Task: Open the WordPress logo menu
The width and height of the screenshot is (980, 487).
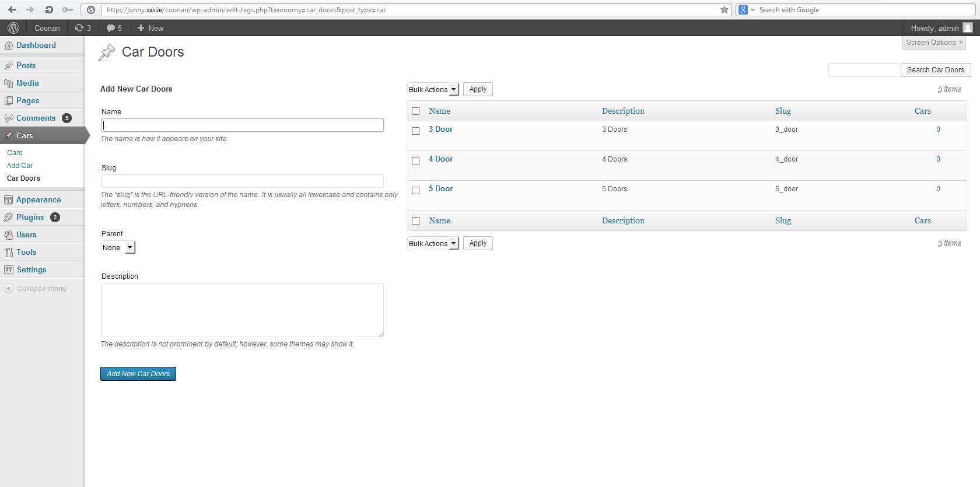Action: coord(13,28)
